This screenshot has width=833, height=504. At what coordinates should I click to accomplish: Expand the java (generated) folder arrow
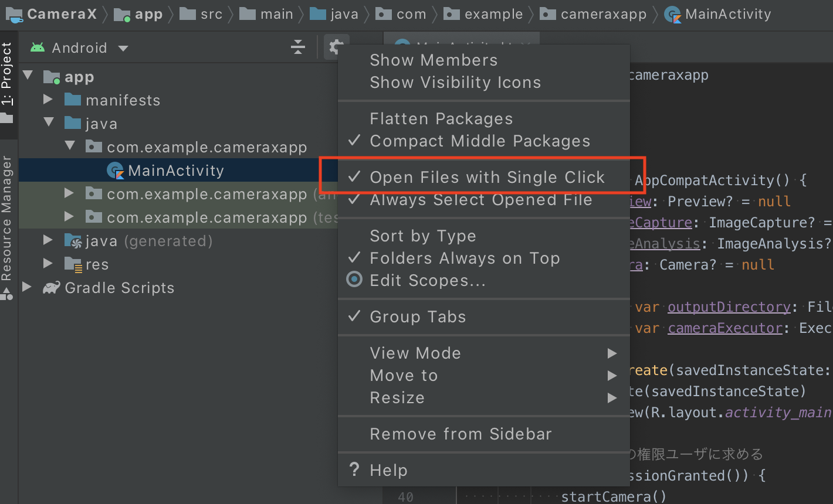pos(48,240)
